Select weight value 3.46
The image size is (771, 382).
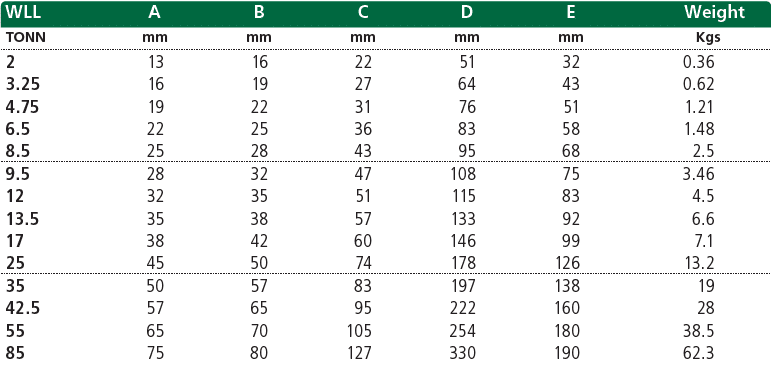tap(698, 174)
